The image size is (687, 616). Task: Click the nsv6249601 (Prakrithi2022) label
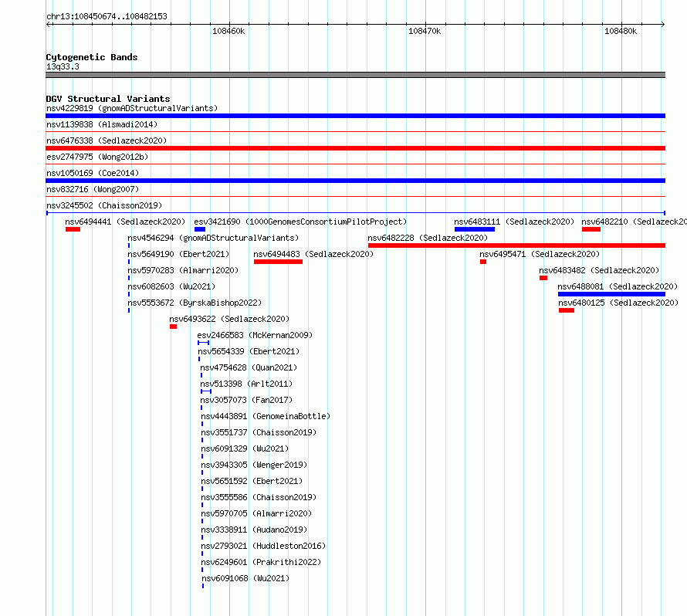pyautogui.click(x=261, y=562)
